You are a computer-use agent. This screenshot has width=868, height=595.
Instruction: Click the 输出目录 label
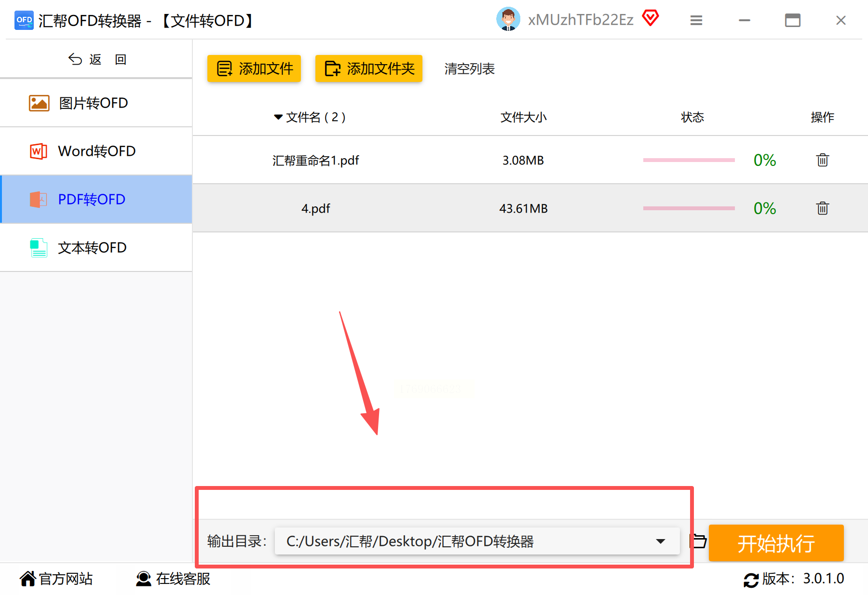click(x=237, y=541)
